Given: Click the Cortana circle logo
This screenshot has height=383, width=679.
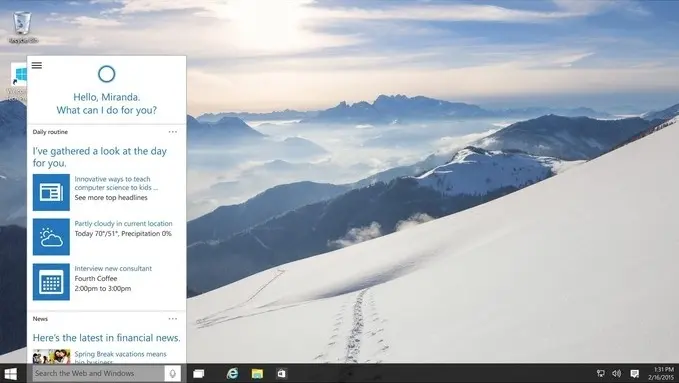Looking at the screenshot, I should click(x=107, y=74).
